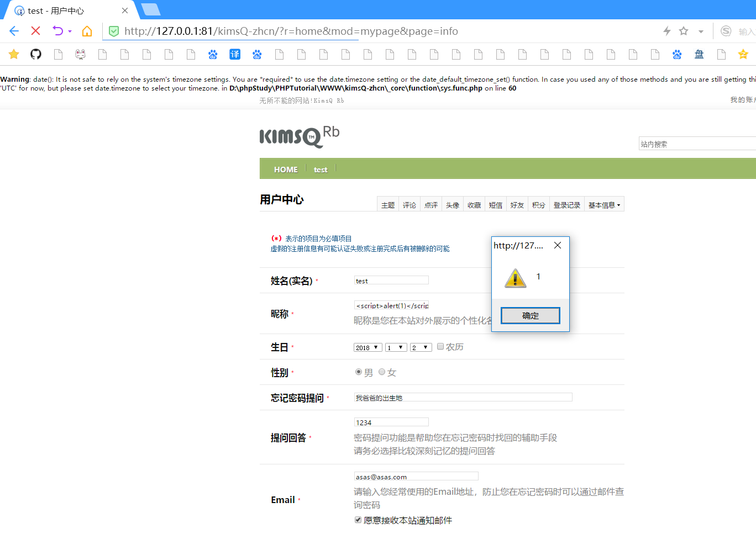This screenshot has height=534, width=756.
Task: Click the KimsQ Rb logo
Action: pyautogui.click(x=300, y=136)
